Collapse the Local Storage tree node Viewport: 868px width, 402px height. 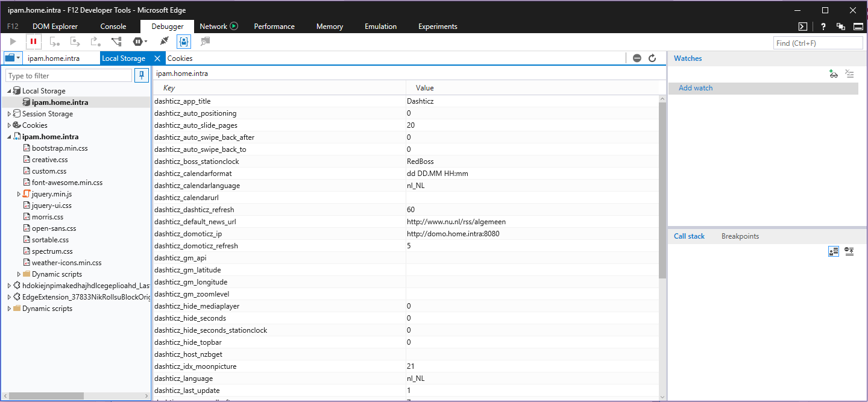[x=9, y=91]
